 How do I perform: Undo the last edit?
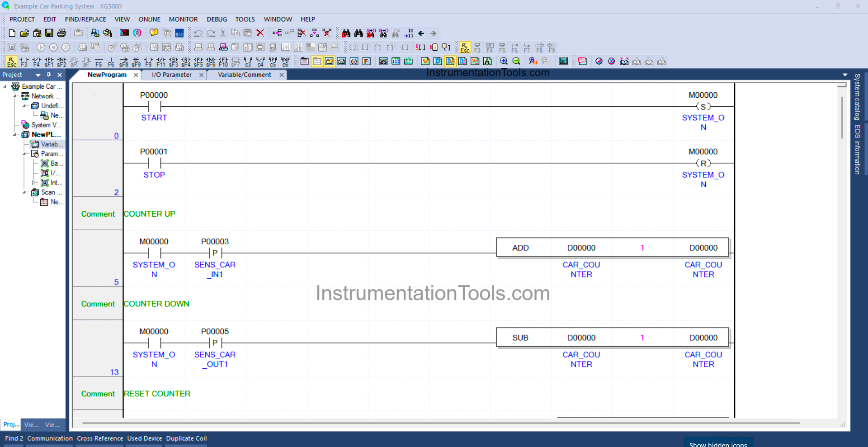coord(198,33)
